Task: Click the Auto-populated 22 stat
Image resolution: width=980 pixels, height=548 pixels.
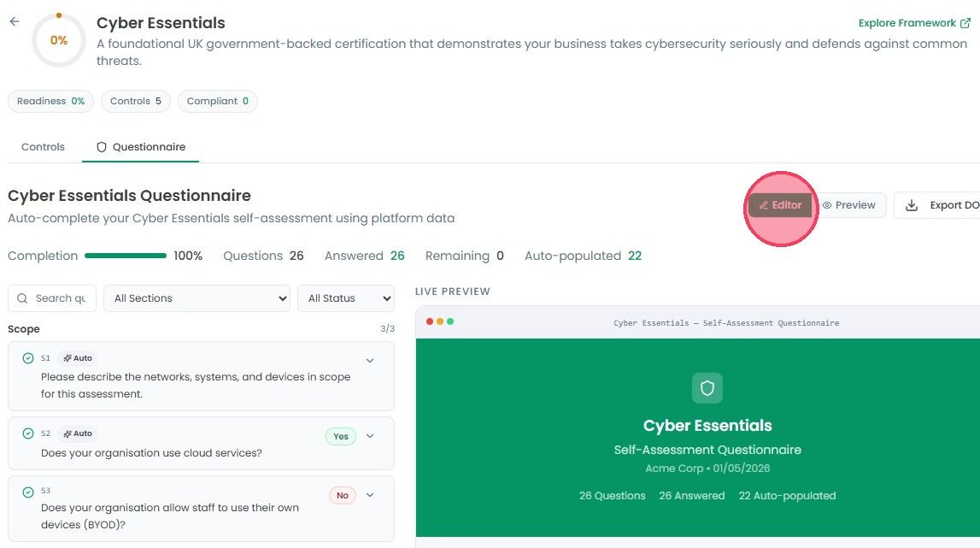Action: coord(583,256)
